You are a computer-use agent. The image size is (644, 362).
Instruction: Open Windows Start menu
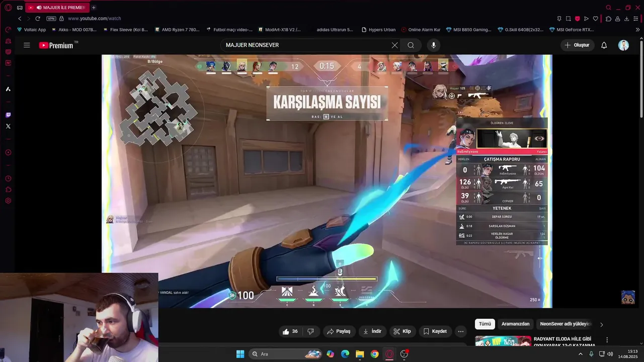(240, 354)
